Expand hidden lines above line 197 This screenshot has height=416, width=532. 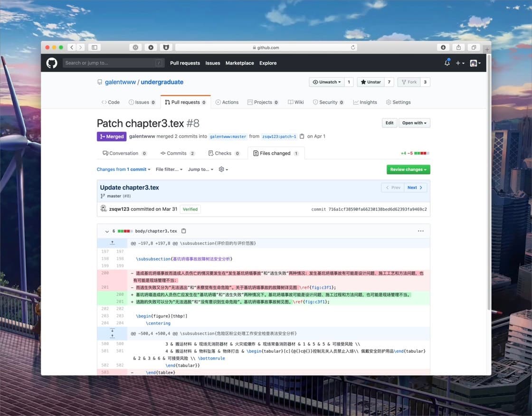coord(112,243)
